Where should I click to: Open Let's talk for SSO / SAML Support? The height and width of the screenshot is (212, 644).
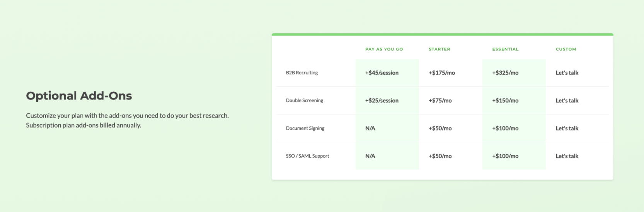coord(567,156)
